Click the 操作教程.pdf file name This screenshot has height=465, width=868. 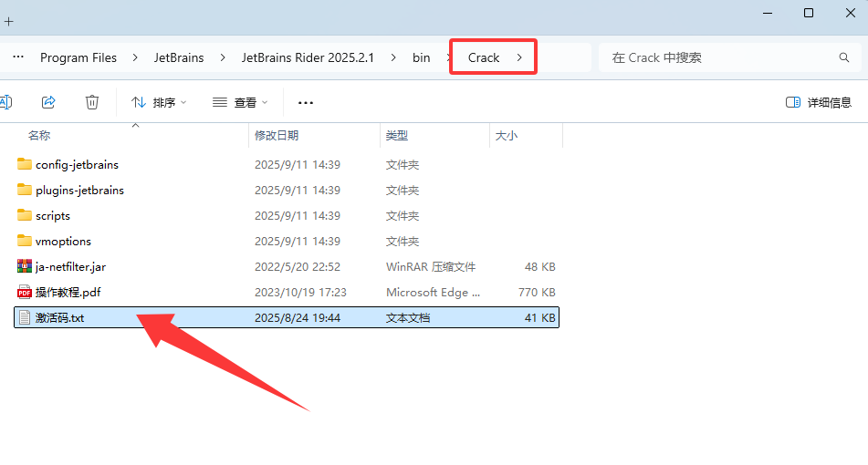click(x=68, y=292)
